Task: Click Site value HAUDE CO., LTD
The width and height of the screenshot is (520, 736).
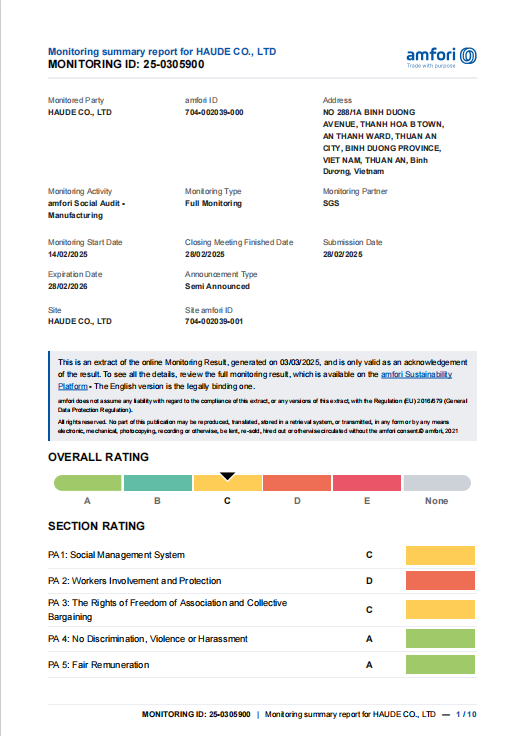Action: pyautogui.click(x=80, y=322)
